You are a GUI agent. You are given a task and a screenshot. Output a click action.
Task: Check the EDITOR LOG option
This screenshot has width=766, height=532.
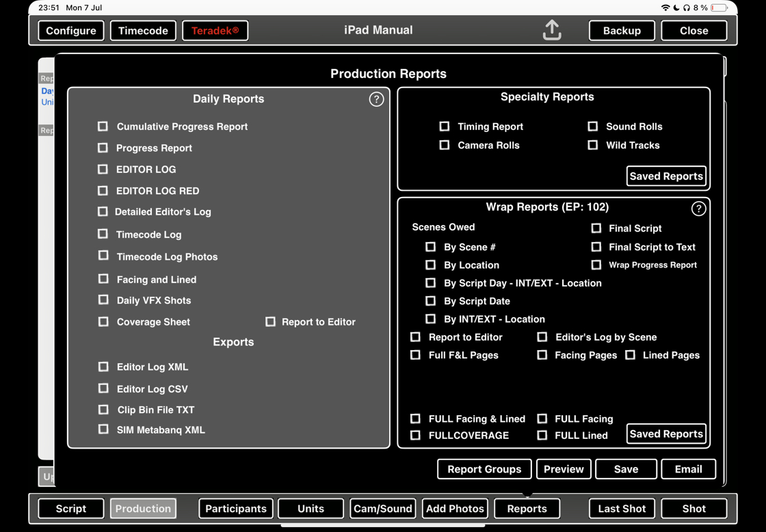click(x=103, y=169)
